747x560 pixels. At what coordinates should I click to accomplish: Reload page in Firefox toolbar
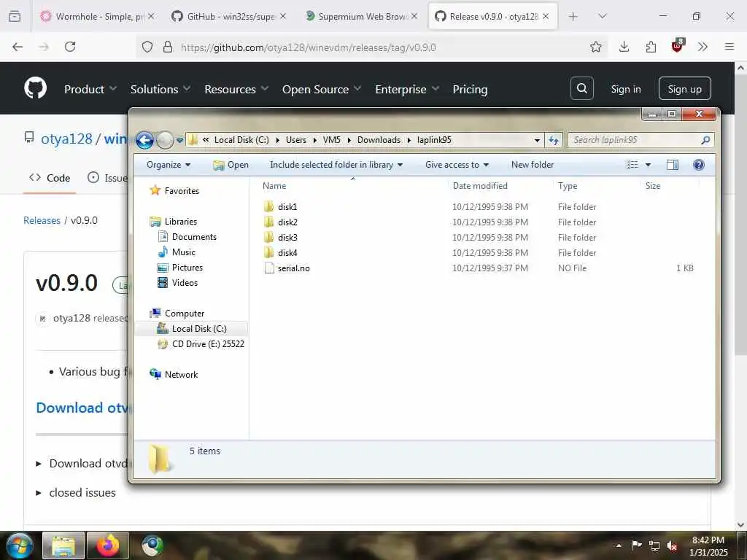tap(70, 47)
